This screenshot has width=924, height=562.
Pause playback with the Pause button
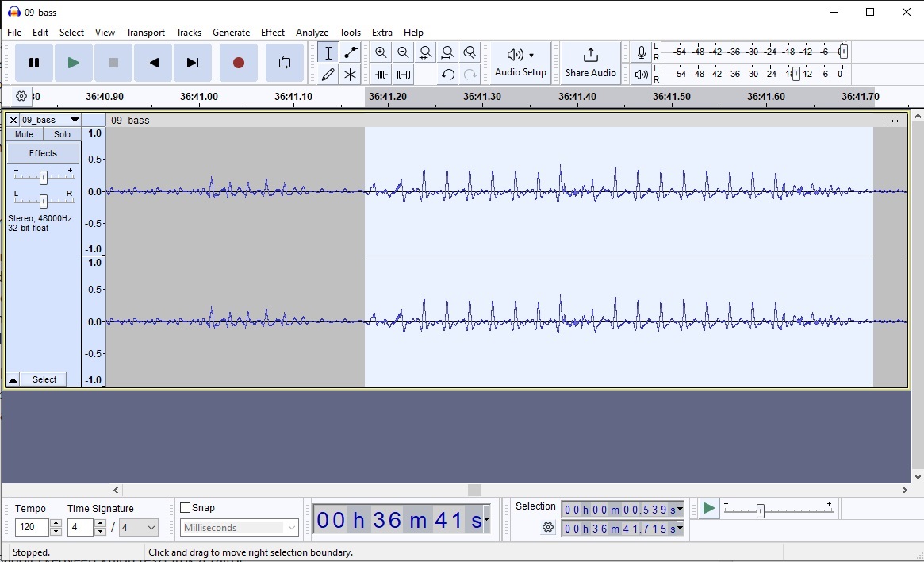pos(33,63)
